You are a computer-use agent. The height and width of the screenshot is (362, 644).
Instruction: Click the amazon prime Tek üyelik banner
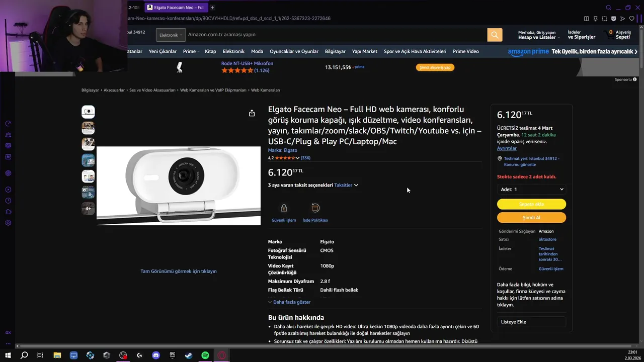click(x=573, y=51)
